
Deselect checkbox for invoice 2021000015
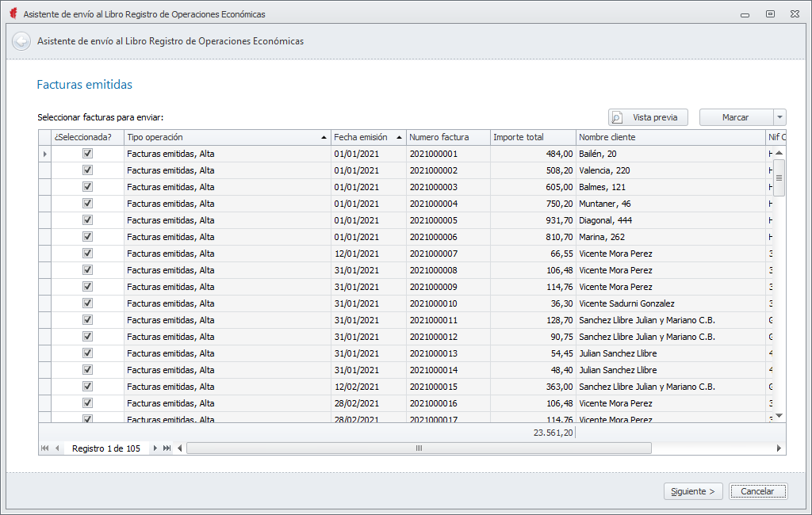tap(88, 387)
